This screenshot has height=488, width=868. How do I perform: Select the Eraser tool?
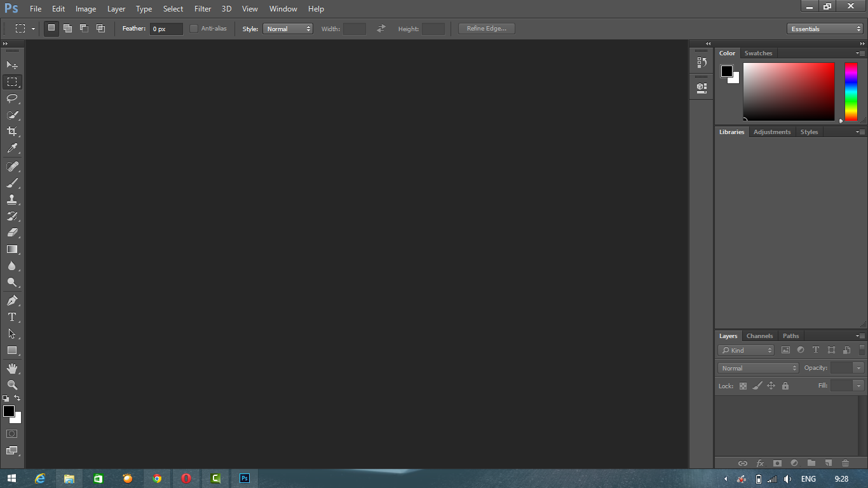pos(12,233)
